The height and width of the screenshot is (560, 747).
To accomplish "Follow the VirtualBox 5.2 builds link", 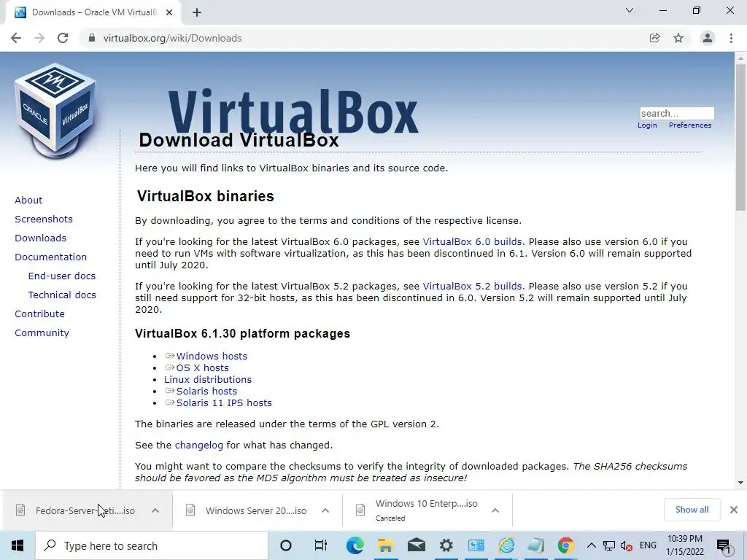I will tap(472, 286).
